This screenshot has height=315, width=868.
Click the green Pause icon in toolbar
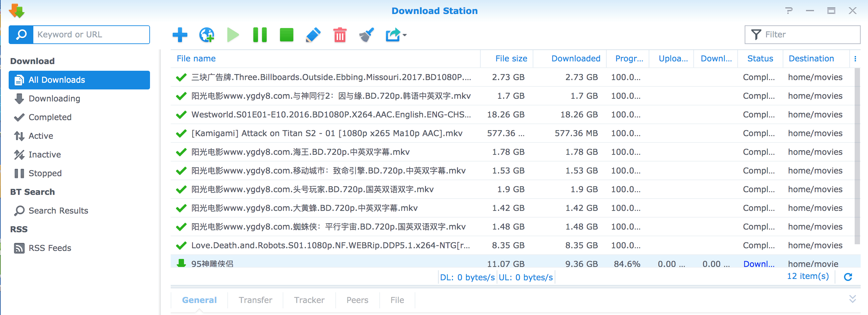point(260,35)
